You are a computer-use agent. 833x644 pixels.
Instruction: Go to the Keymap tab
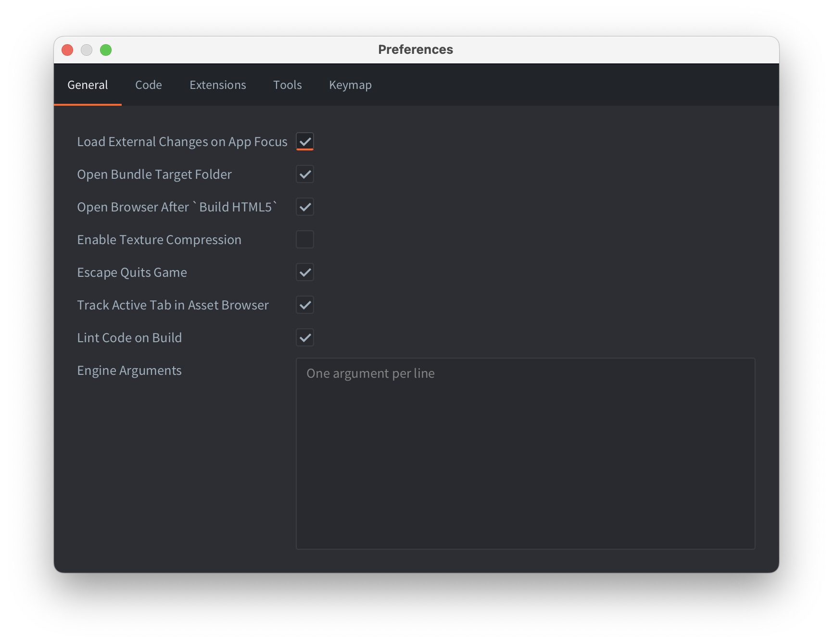350,85
